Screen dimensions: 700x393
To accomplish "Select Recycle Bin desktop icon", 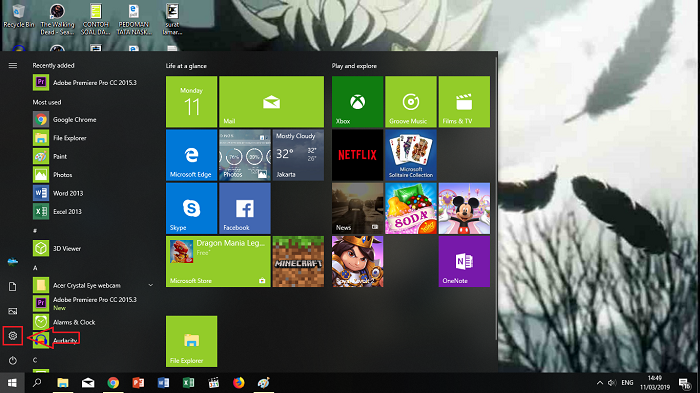I will [x=19, y=16].
